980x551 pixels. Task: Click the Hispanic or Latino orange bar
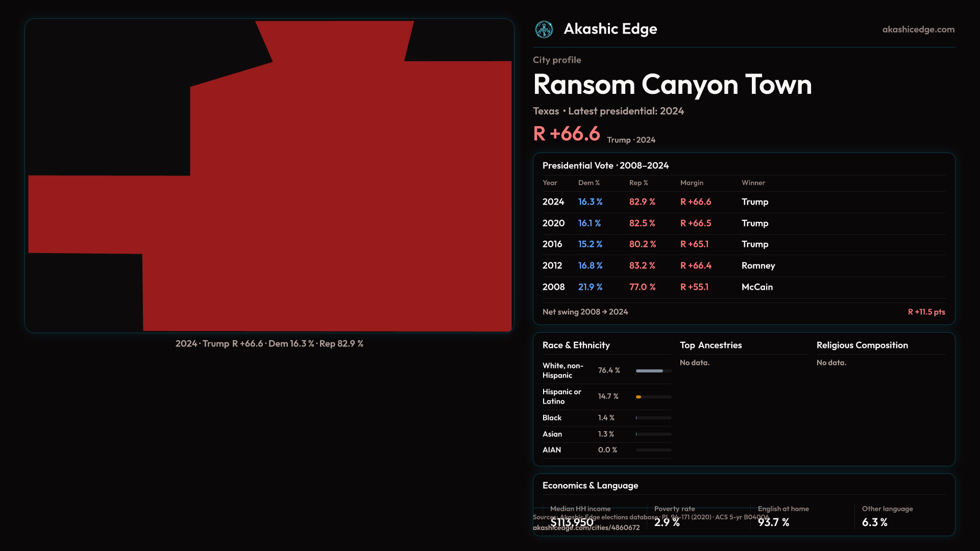tap(639, 397)
